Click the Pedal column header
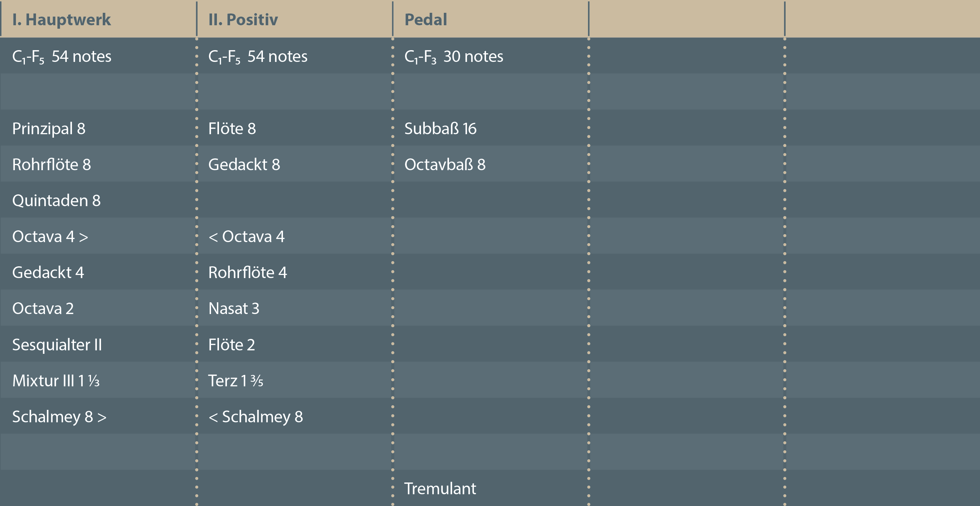 point(425,19)
